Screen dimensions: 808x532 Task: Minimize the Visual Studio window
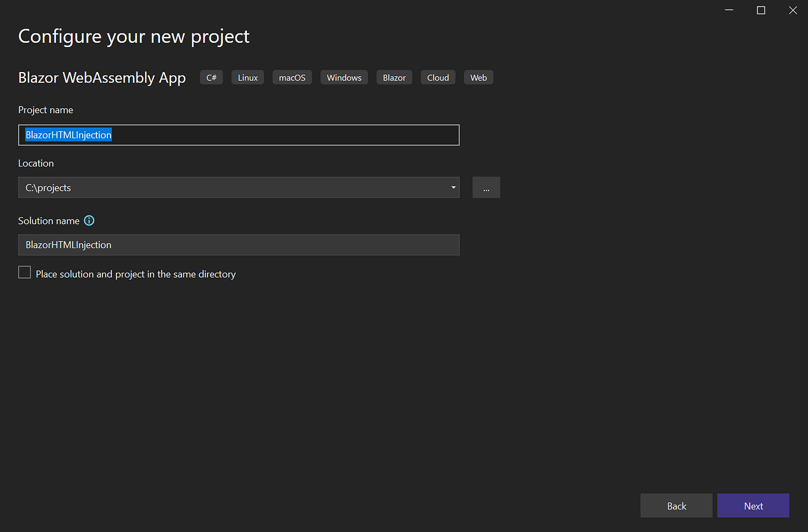(x=729, y=10)
